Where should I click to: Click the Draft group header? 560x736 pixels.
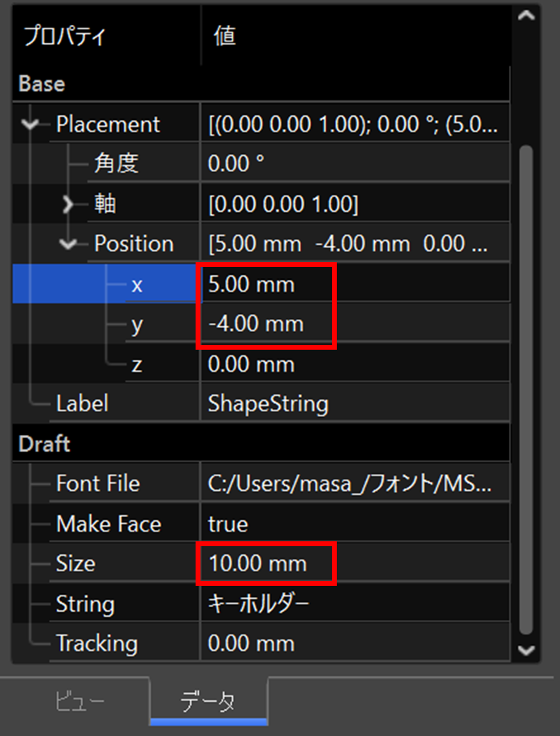pyautogui.click(x=261, y=444)
